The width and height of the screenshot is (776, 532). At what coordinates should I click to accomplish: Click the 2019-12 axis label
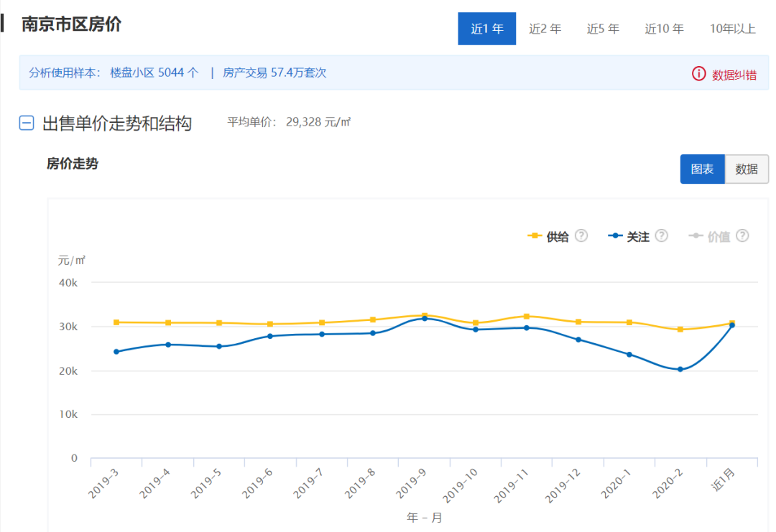click(563, 485)
